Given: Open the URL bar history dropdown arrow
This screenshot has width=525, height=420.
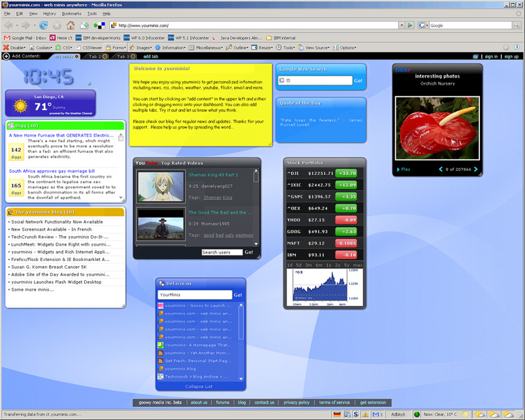Looking at the screenshot, I should [x=401, y=25].
